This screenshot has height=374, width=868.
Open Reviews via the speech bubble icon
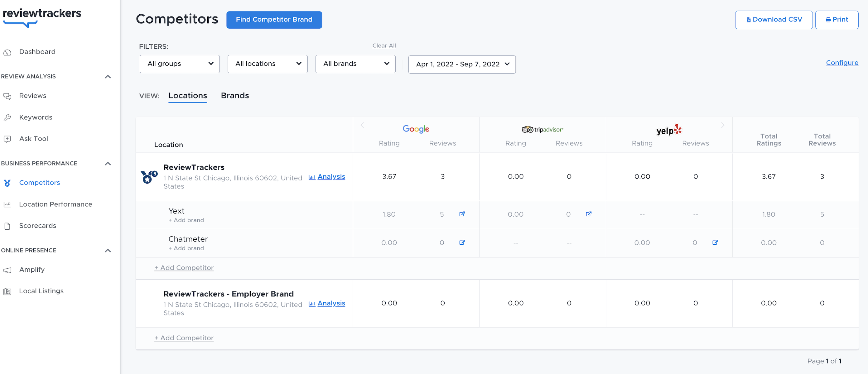8,96
